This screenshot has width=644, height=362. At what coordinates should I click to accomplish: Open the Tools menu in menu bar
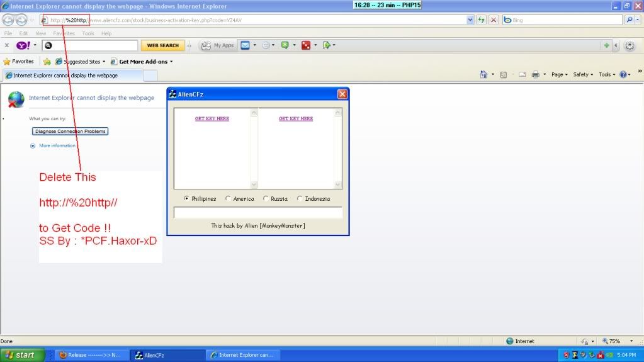click(x=88, y=33)
